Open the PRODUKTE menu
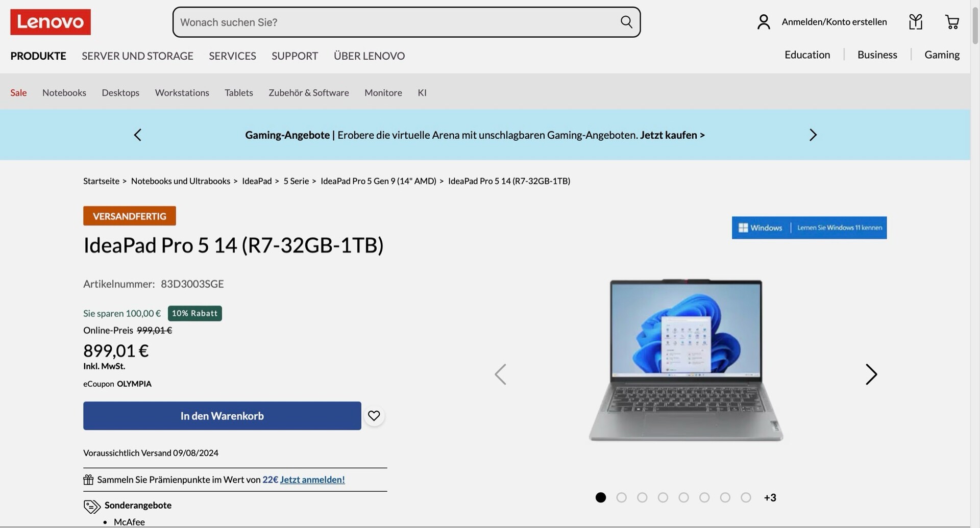Viewport: 980px width, 528px height. coord(38,56)
